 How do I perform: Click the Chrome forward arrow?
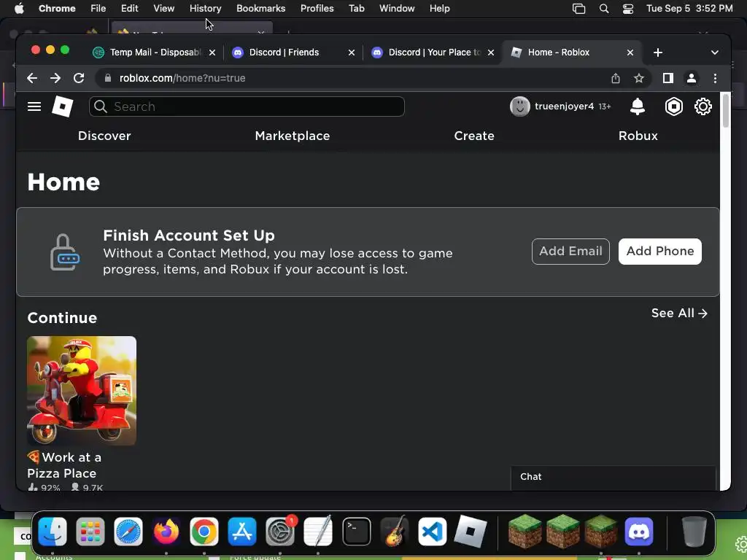click(x=55, y=78)
